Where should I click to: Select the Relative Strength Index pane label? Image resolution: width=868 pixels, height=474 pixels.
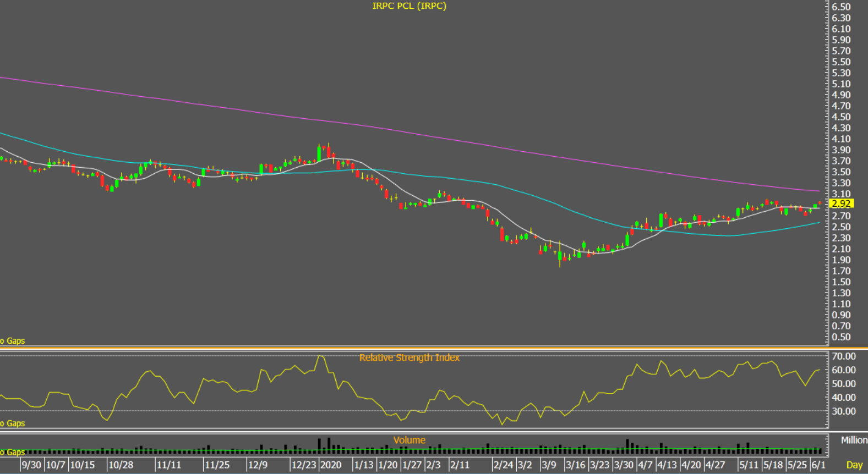pyautogui.click(x=409, y=358)
